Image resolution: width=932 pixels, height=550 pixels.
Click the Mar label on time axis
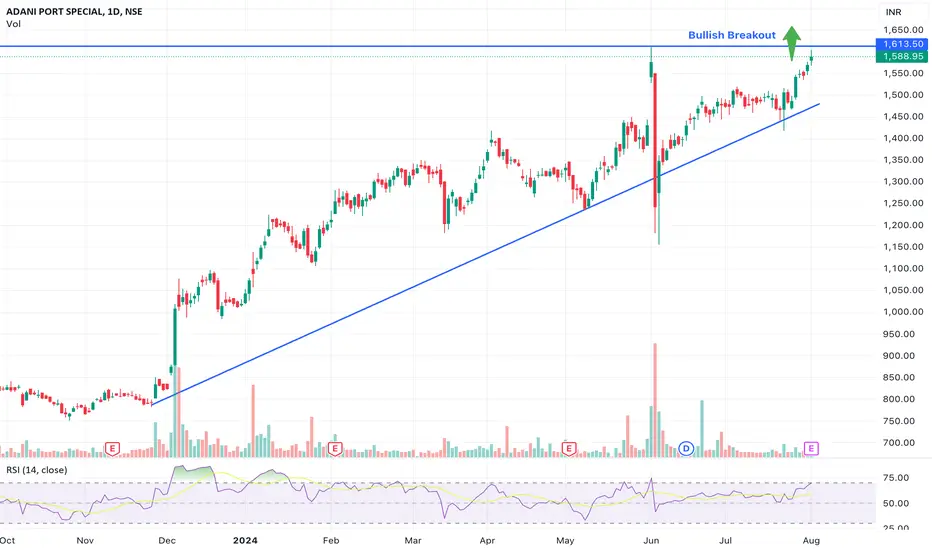tap(413, 540)
